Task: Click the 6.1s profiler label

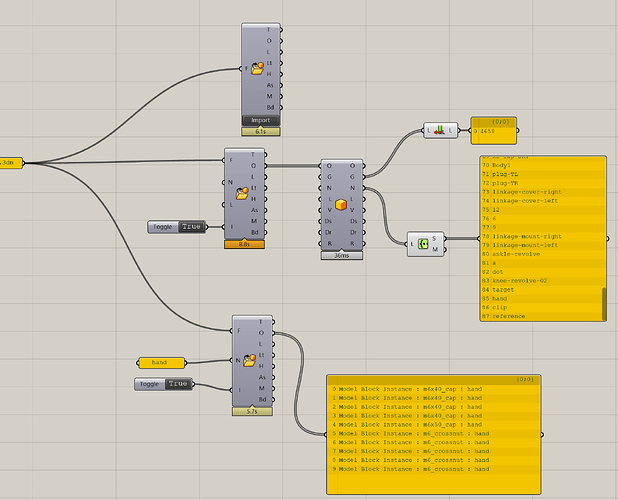Action: click(261, 132)
